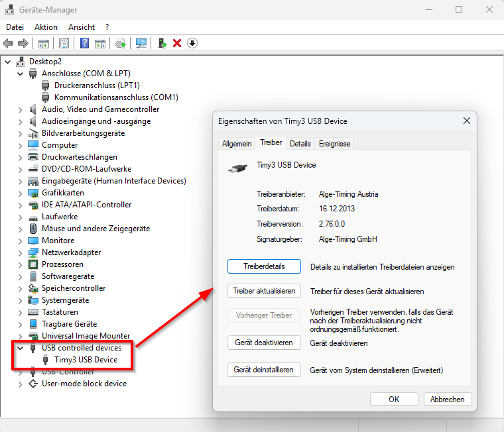Select Timy3 USB Device tree entry
The height and width of the screenshot is (432, 504).
click(x=86, y=360)
